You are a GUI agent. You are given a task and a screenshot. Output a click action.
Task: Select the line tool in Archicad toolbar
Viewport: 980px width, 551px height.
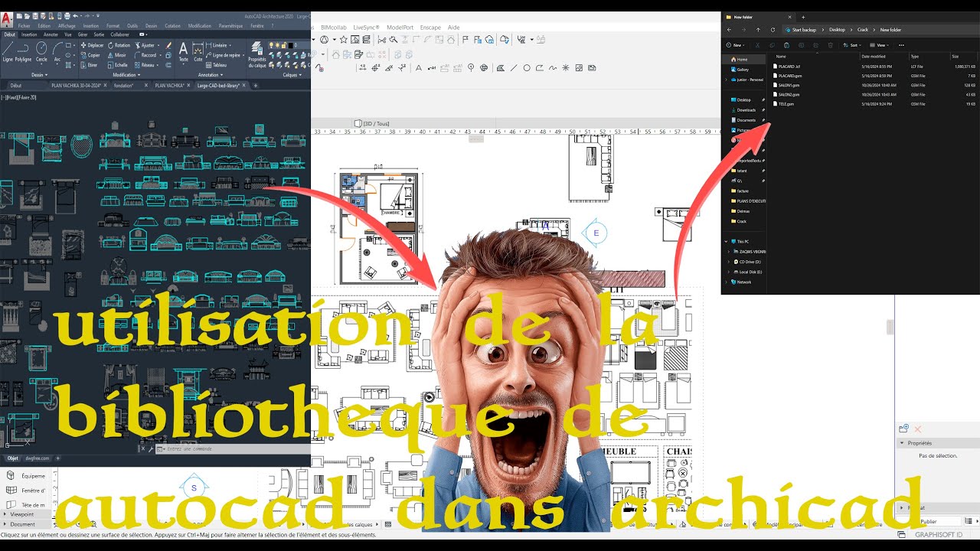(514, 67)
